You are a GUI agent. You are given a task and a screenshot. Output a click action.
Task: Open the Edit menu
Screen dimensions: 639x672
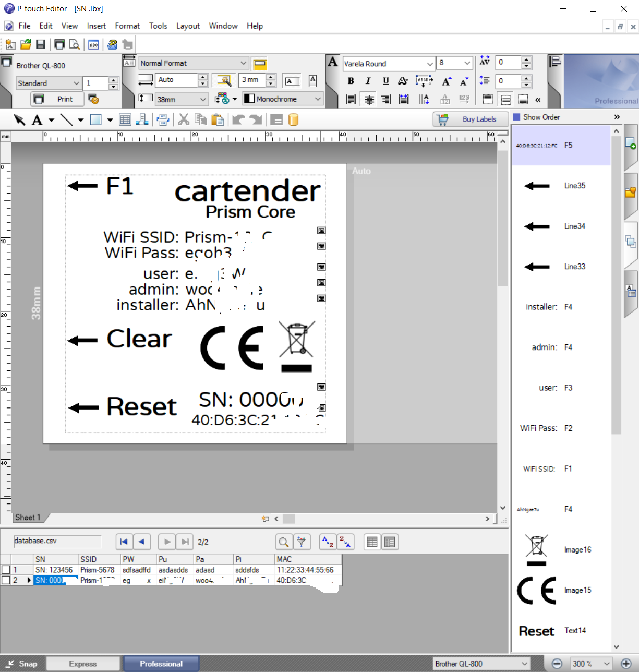46,26
